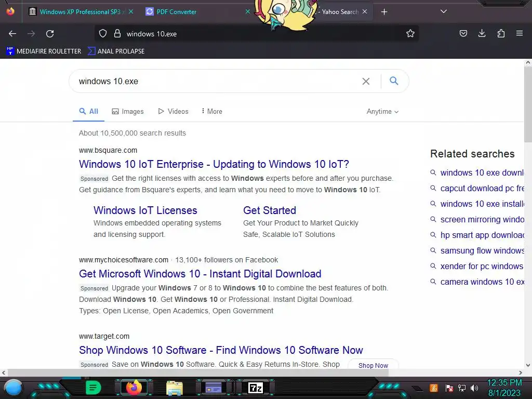
Task: Click the scroll right arrow on the scrollbar
Action: (x=521, y=373)
